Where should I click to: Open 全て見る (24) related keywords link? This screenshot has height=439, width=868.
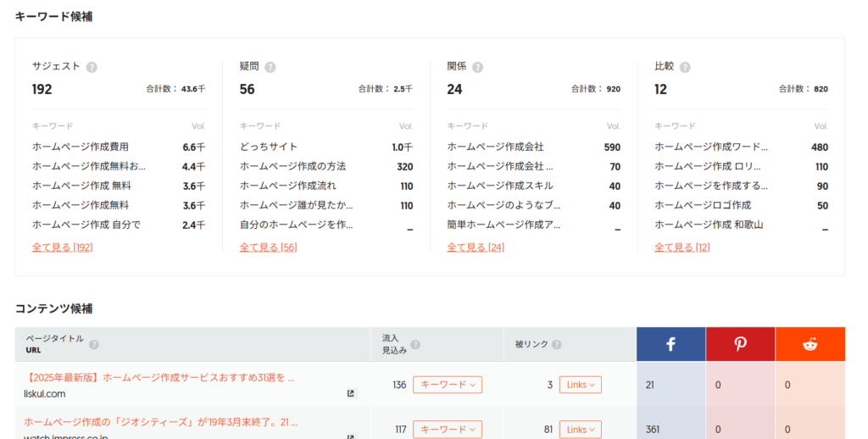coord(476,247)
